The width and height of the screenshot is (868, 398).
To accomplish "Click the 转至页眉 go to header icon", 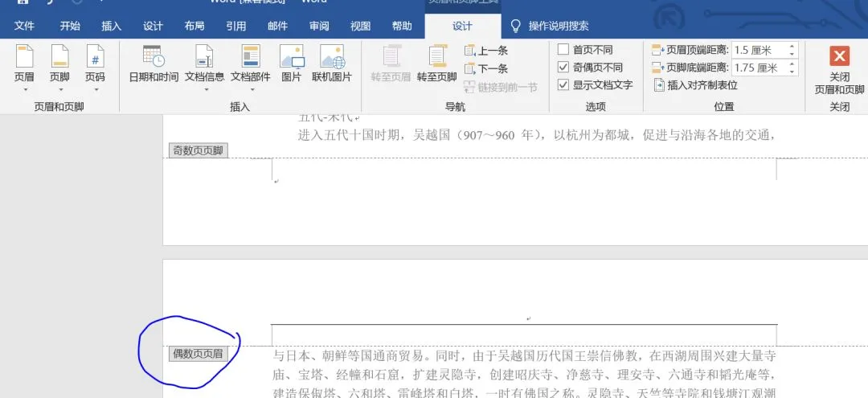I will click(x=391, y=56).
